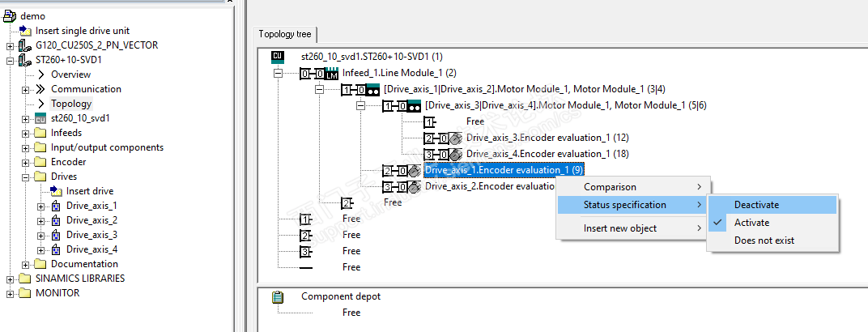This screenshot has height=332, width=868.
Task: Expand Drive_axis_1 in the project tree
Action: 41,206
